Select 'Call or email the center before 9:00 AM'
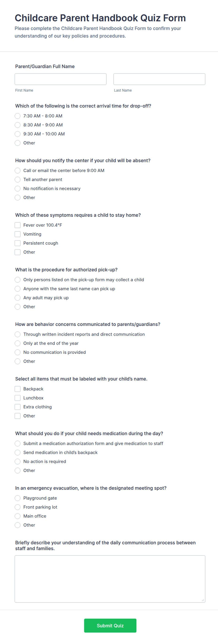 click(18, 170)
